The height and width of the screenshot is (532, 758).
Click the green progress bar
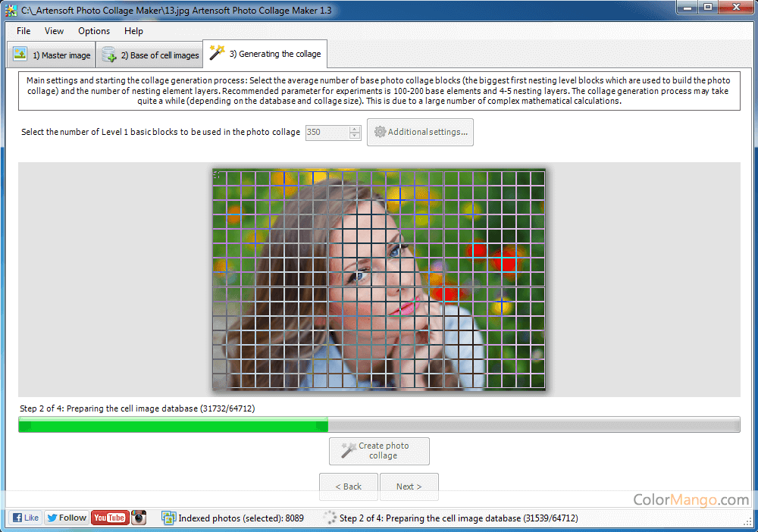tap(173, 425)
